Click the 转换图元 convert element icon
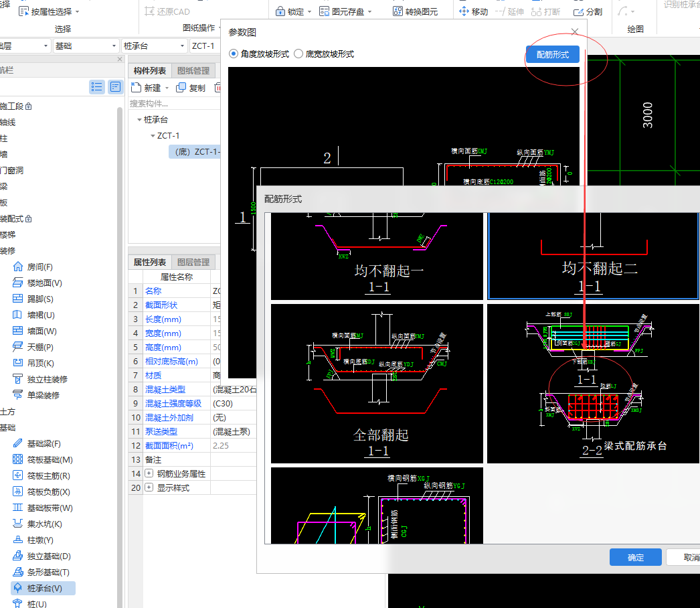The height and width of the screenshot is (608, 700). tap(398, 11)
